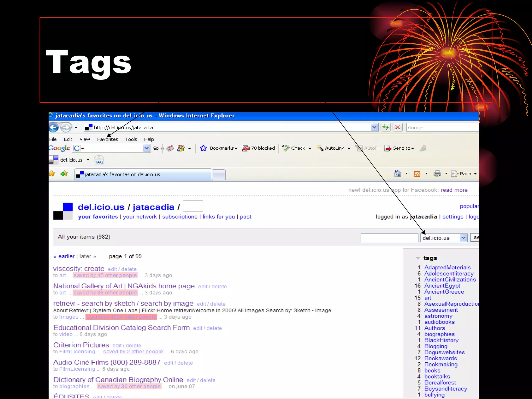This screenshot has height=399, width=532.
Task: Open Dictionary of Canadian Biography Online link
Action: (x=118, y=380)
